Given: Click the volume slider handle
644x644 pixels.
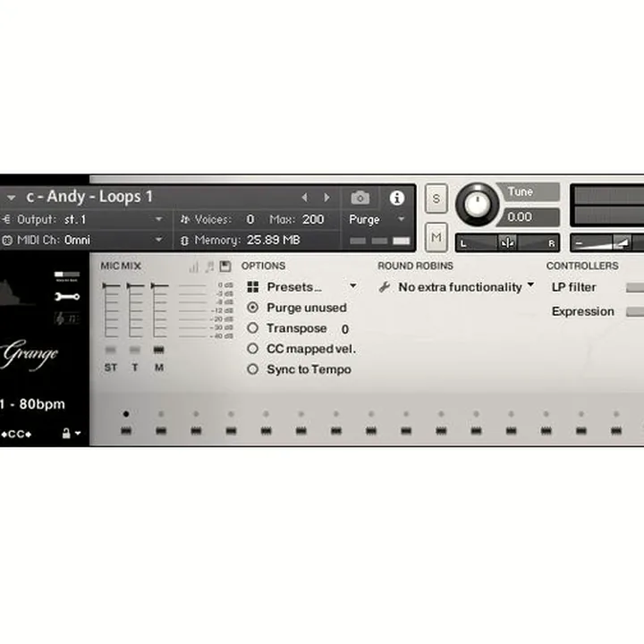Looking at the screenshot, I should pos(622,242).
